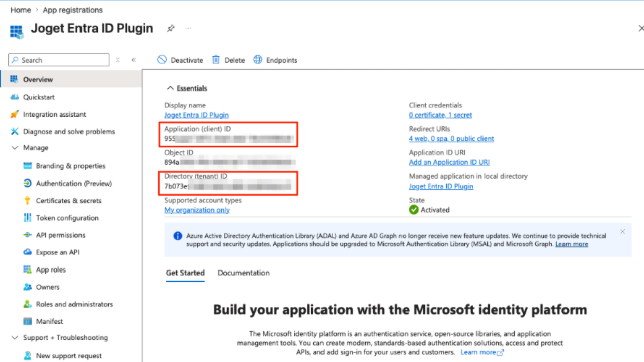This screenshot has height=362, width=644.
Task: Collapse the Essentials section
Action: tap(187, 88)
